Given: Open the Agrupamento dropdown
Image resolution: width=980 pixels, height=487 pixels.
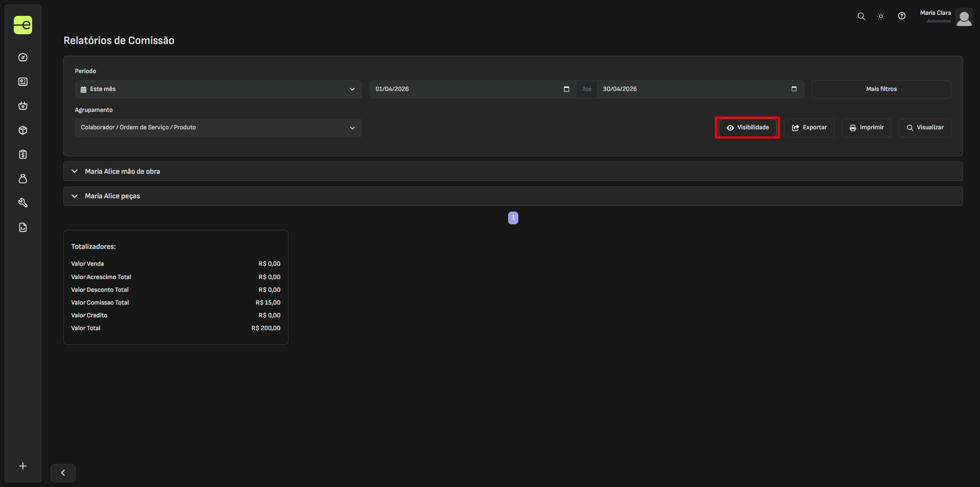Looking at the screenshot, I should click(218, 128).
